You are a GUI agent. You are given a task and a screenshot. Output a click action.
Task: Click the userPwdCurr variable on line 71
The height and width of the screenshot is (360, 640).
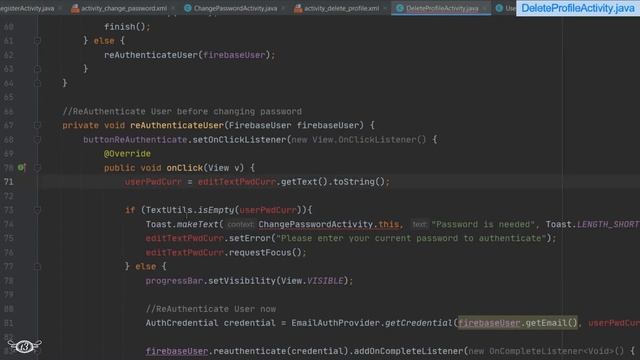click(153, 182)
